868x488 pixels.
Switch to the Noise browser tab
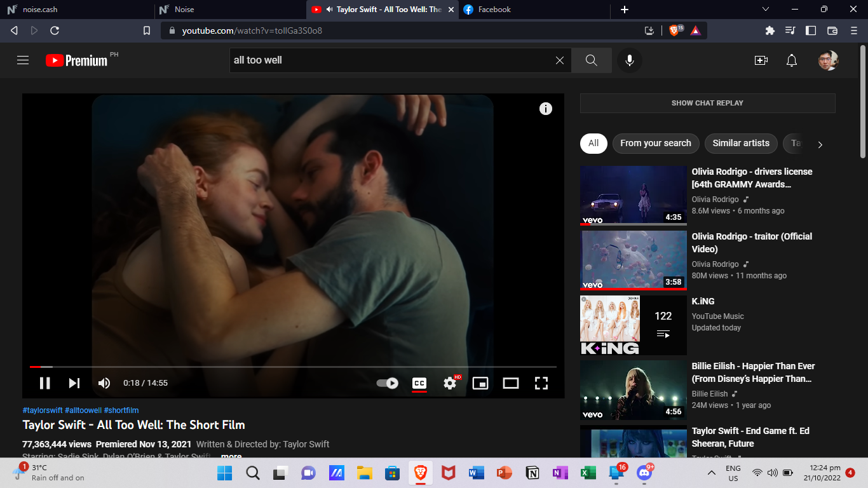(229, 10)
